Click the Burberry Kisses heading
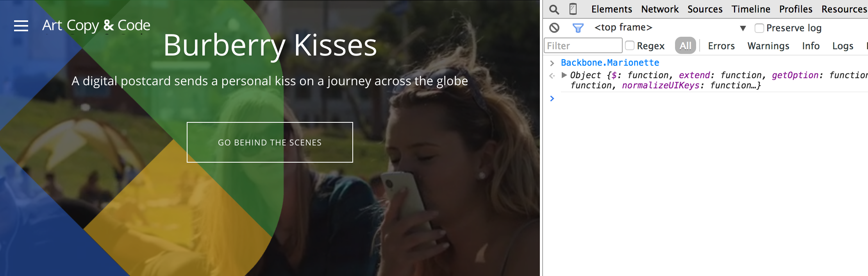The image size is (868, 276). (270, 46)
